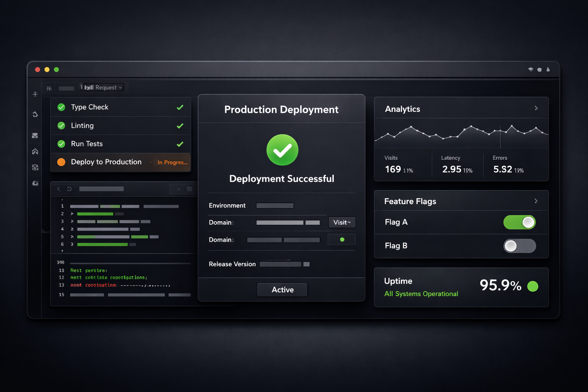Click the plus icon in the left sidebar
This screenshot has width=588, height=392.
(35, 94)
